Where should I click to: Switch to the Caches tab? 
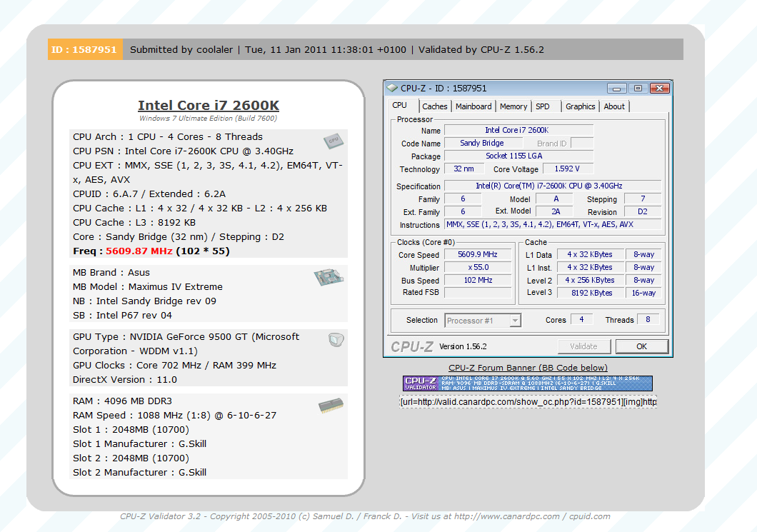[434, 106]
